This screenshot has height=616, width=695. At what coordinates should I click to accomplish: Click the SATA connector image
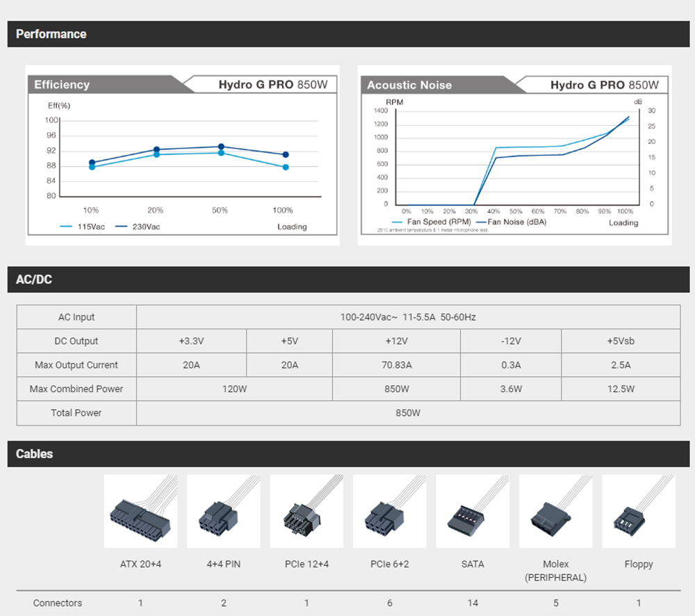click(x=473, y=512)
